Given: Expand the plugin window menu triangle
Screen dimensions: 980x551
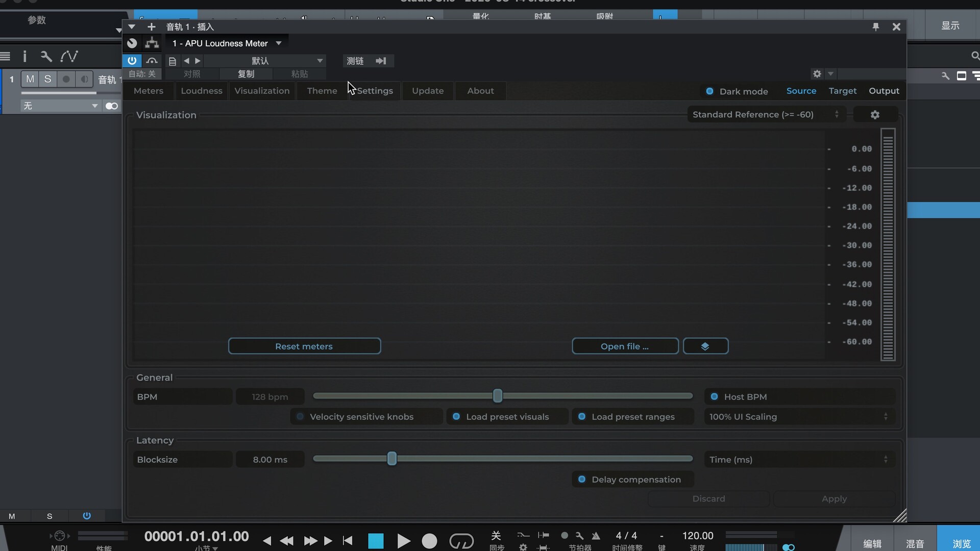Looking at the screenshot, I should pyautogui.click(x=132, y=27).
